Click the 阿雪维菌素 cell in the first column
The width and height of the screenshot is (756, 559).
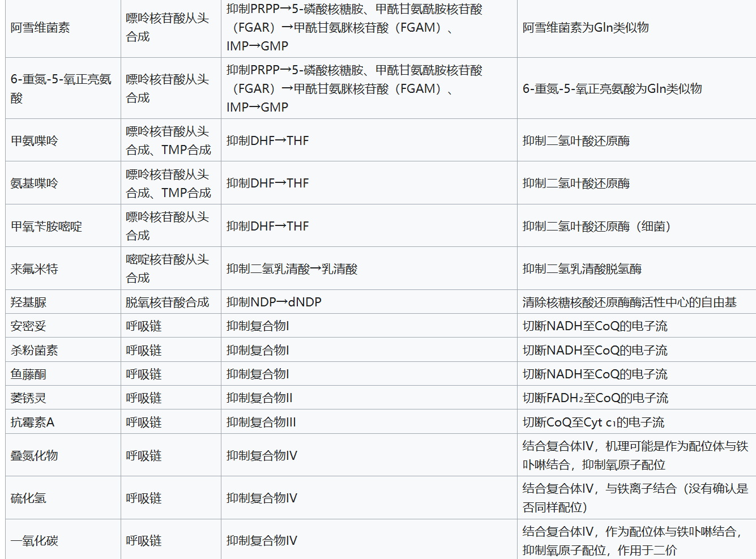(x=40, y=28)
